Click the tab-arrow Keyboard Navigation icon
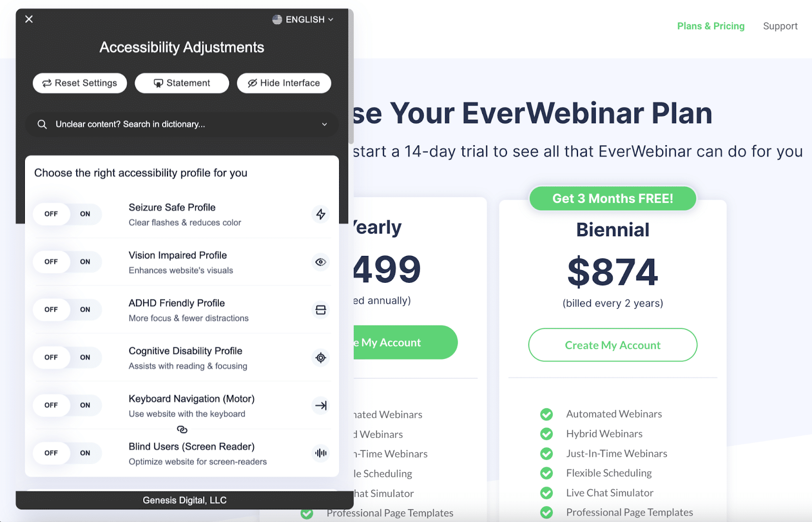Viewport: 812px width, 522px height. coord(321,405)
